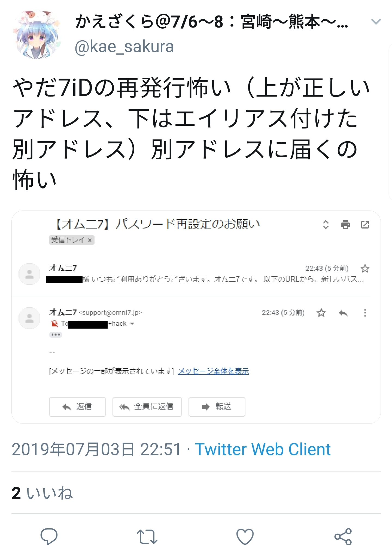The width and height of the screenshot is (392, 556).
Task: Open the Twitter Web Client link
Action: tap(263, 449)
